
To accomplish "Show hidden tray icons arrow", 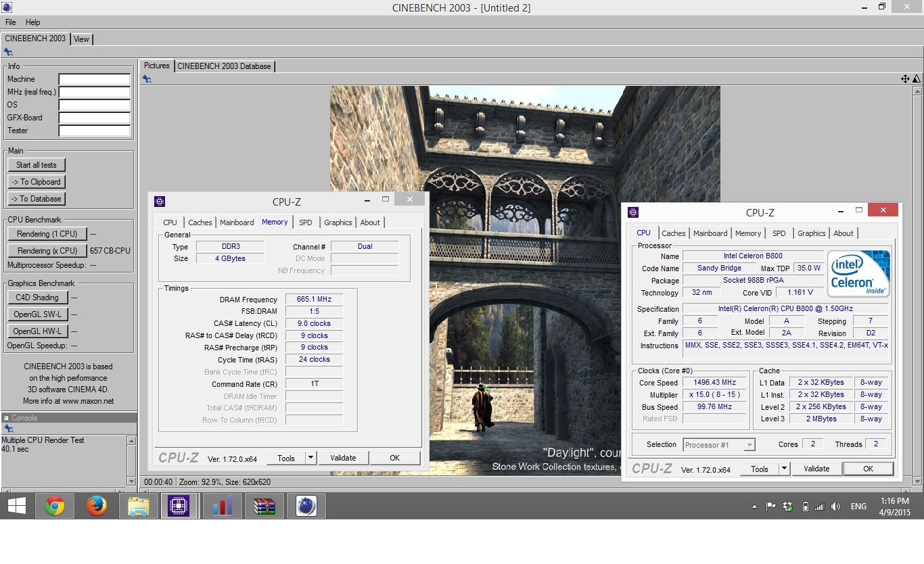I will pyautogui.click(x=754, y=507).
